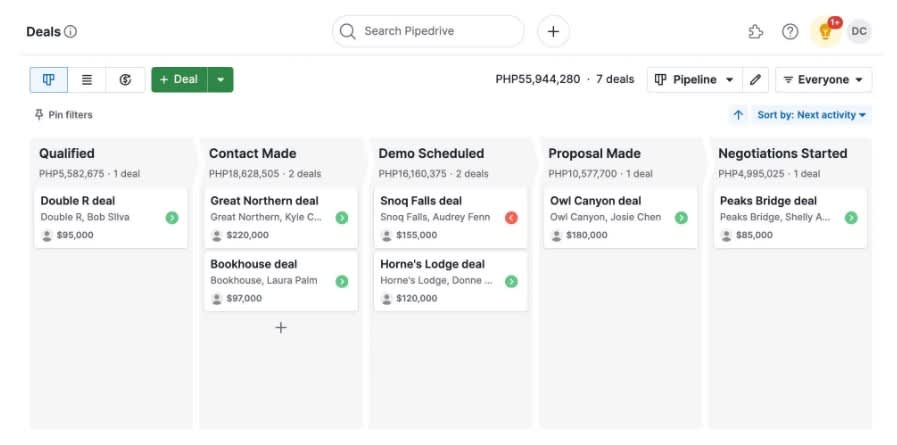The image size is (897, 445).
Task: Click green activity icon on Horne's Lodge deal
Action: [511, 281]
